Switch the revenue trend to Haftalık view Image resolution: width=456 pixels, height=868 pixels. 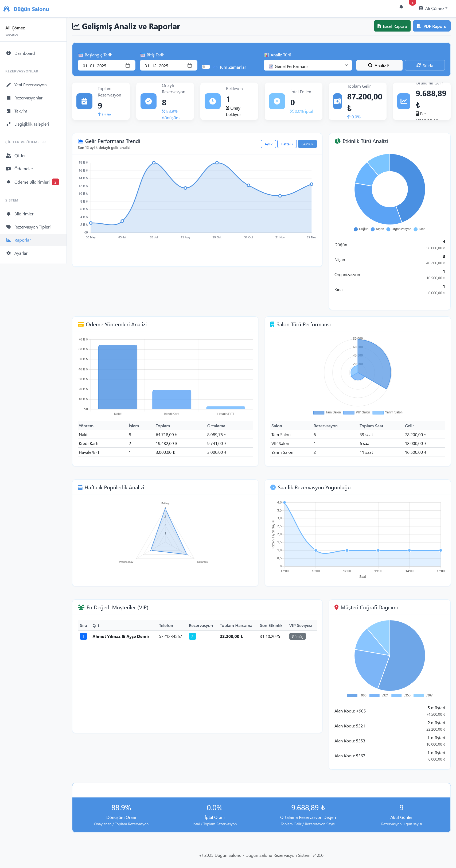(x=287, y=144)
